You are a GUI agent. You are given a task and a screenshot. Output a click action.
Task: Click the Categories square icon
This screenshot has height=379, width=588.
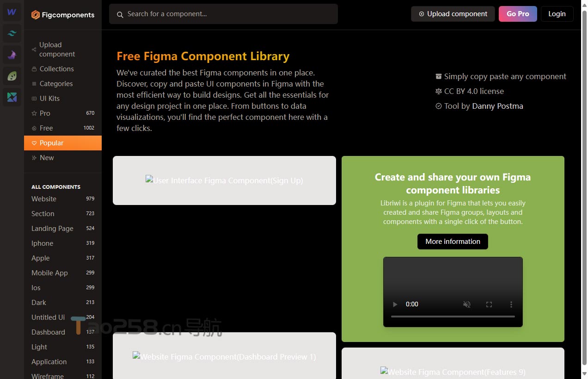tap(34, 84)
